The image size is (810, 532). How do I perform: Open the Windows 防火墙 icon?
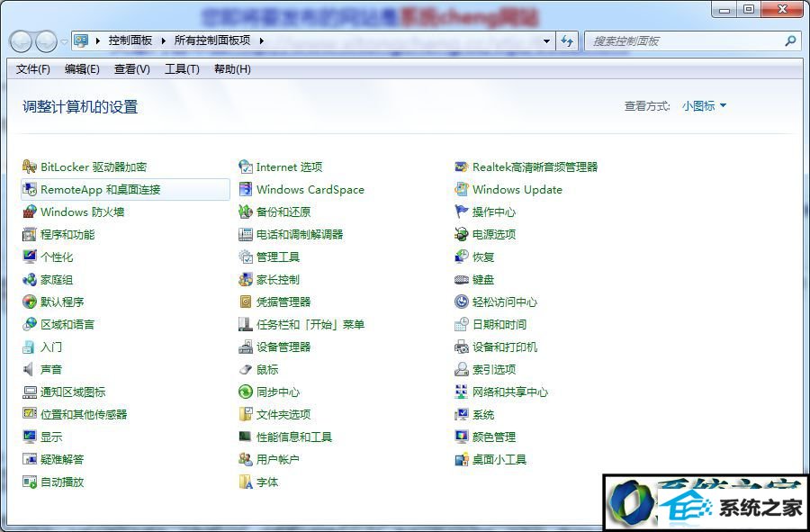click(30, 212)
